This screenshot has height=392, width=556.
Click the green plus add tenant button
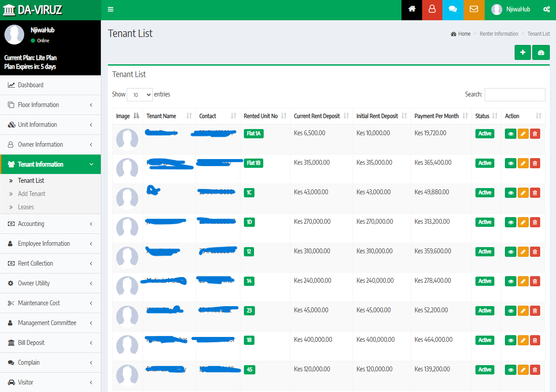[x=523, y=52]
